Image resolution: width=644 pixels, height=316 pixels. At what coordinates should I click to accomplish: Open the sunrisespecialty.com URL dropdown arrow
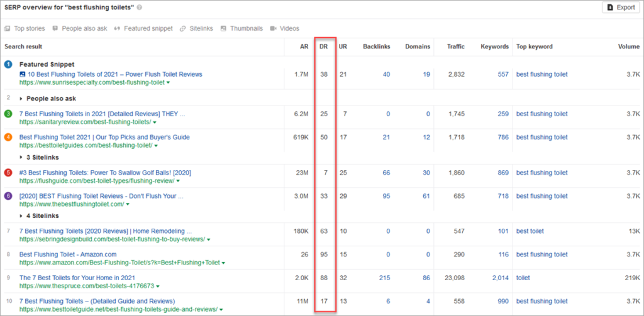(169, 82)
